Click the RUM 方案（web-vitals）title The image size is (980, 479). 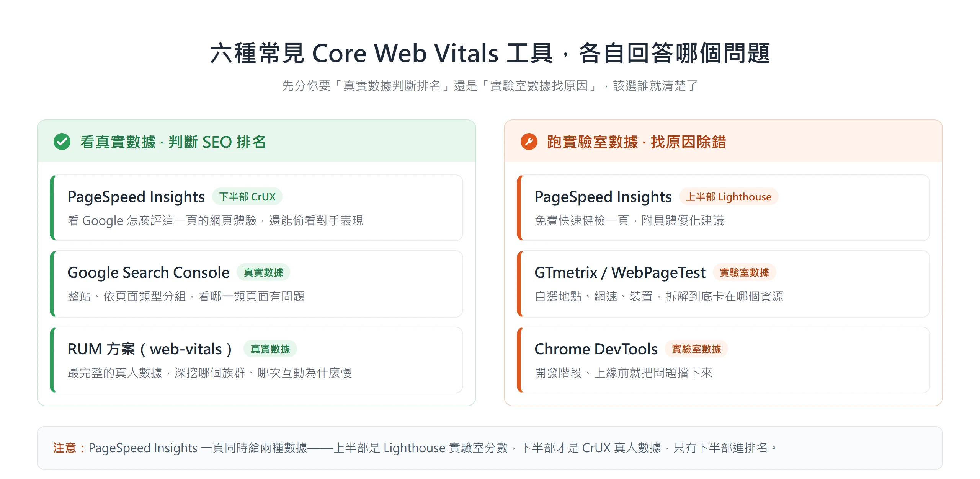tap(151, 349)
